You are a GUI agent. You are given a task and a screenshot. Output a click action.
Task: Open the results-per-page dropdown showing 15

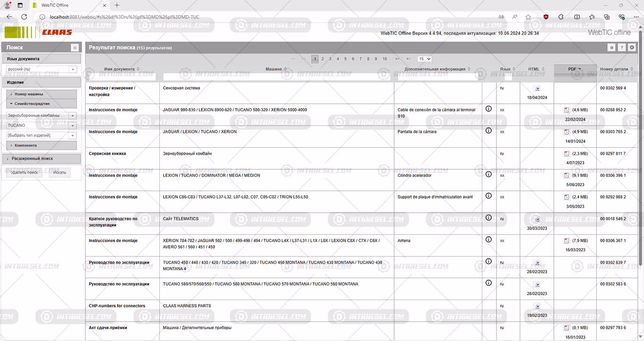424,59
